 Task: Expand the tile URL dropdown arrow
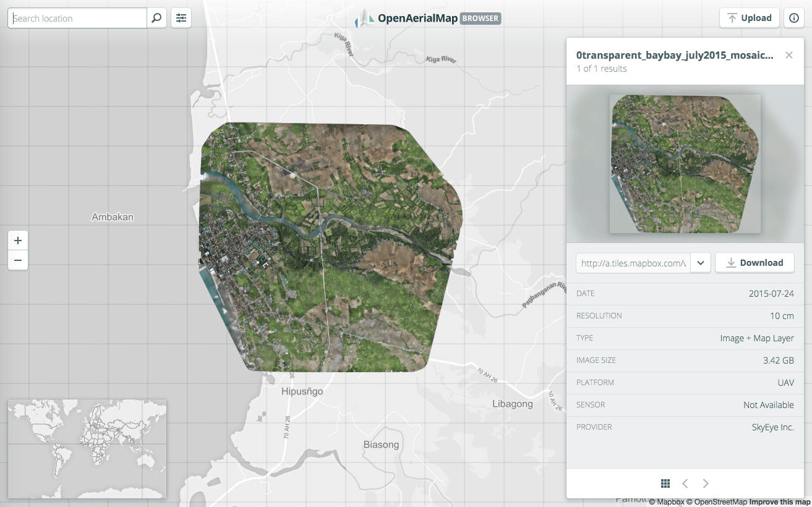(700, 263)
